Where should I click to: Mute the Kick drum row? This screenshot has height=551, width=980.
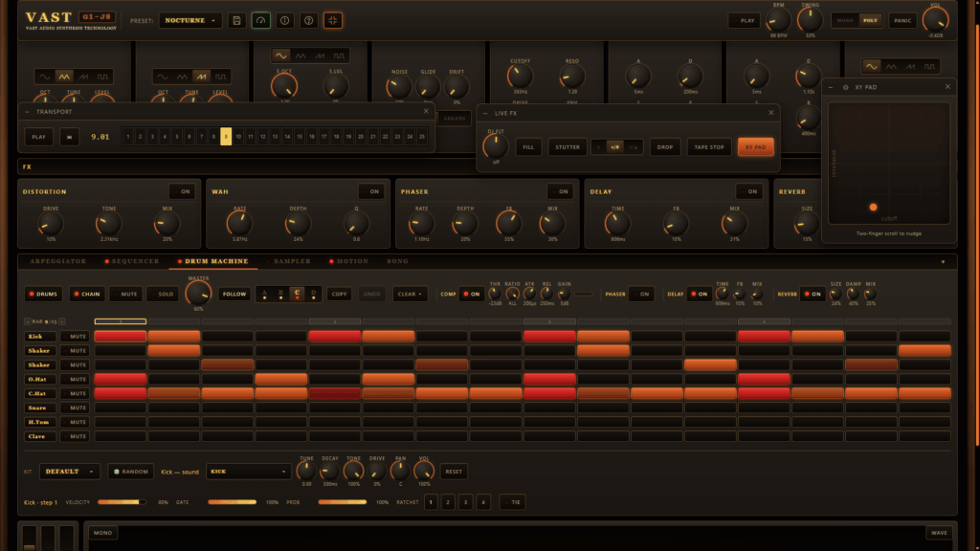coord(75,337)
